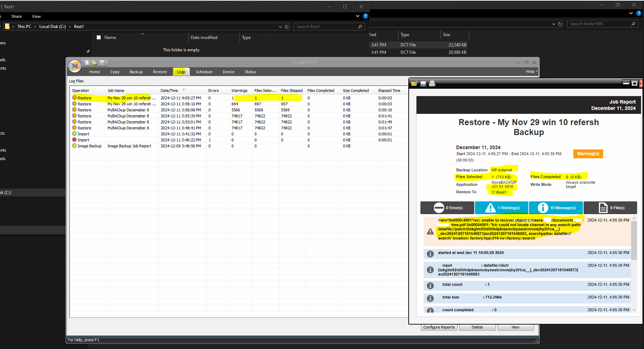Click the Warnings column header

coord(241,91)
